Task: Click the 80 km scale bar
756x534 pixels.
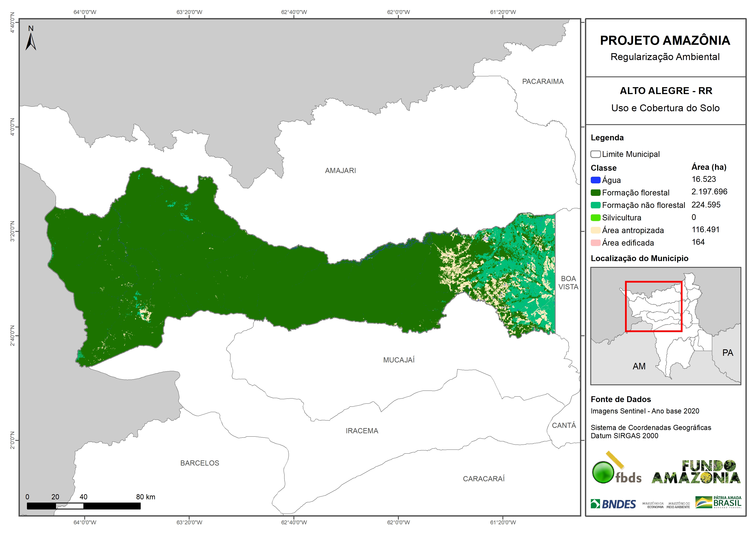Action: (x=84, y=506)
